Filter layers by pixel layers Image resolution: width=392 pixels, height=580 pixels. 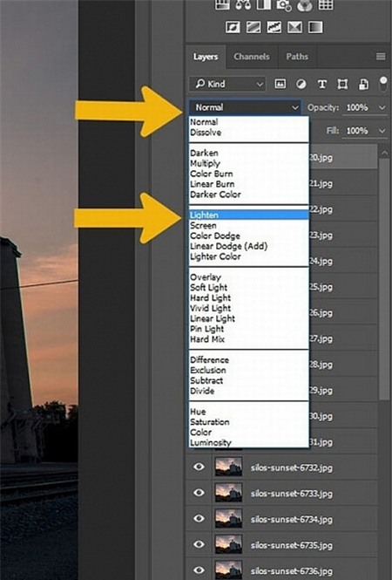pyautogui.click(x=280, y=84)
